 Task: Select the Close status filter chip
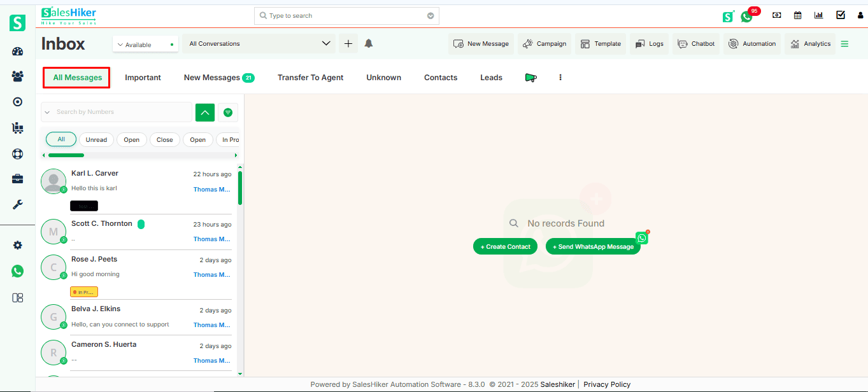pos(164,140)
